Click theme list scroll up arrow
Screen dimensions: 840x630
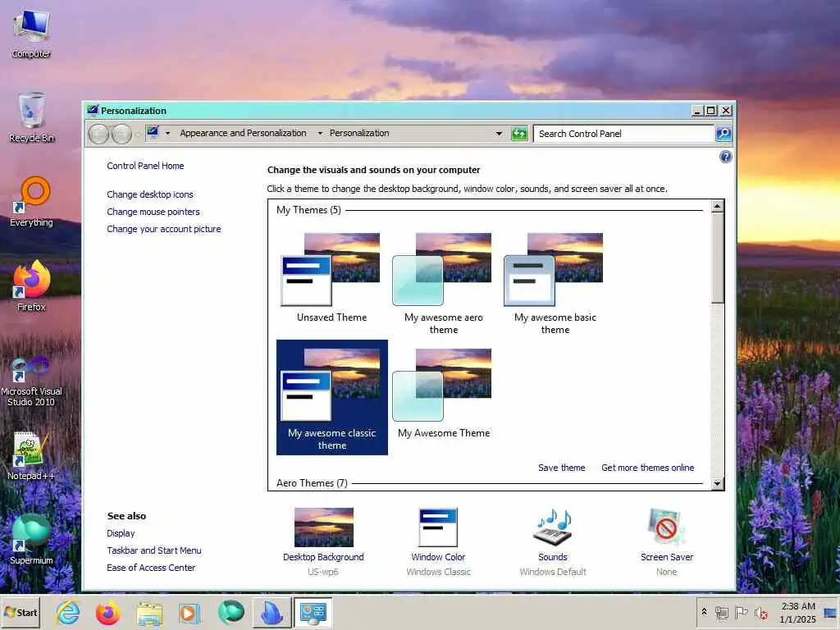point(717,207)
